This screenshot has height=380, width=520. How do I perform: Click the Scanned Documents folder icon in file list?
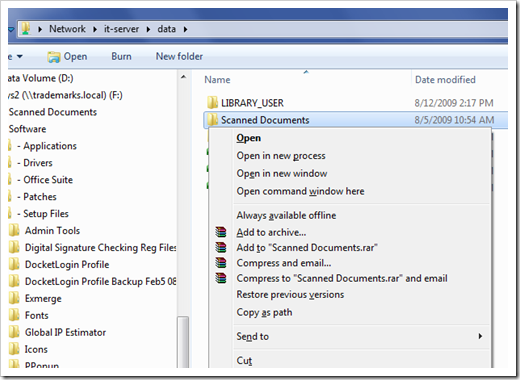[212, 120]
